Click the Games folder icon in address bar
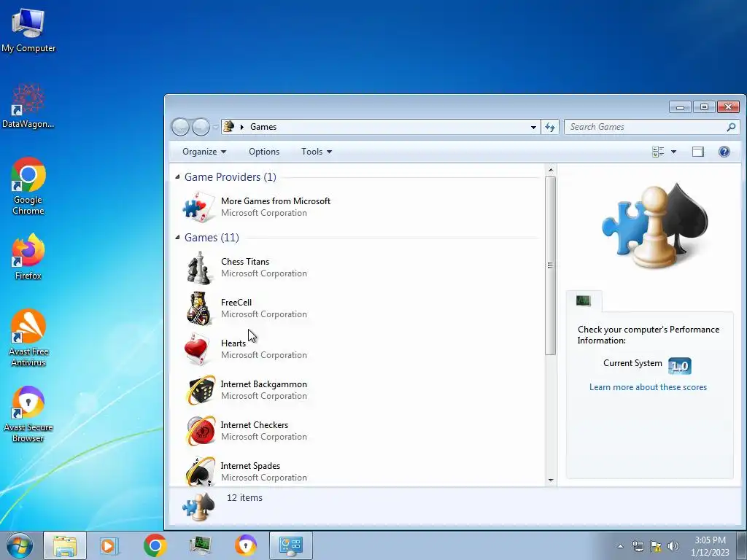This screenshot has height=560, width=747. coord(229,126)
